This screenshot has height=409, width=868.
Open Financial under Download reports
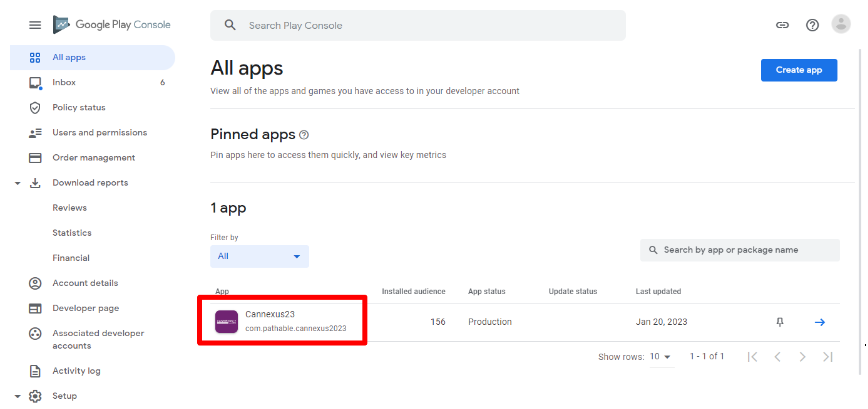coord(71,258)
